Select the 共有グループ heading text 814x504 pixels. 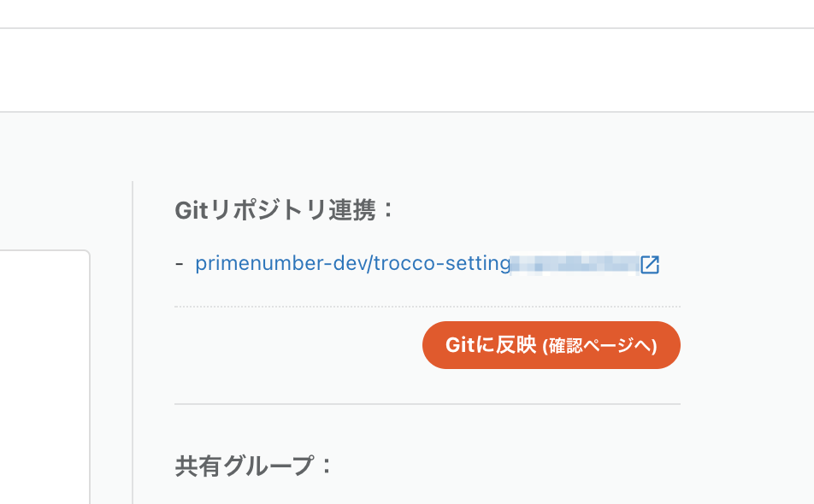pos(253,466)
